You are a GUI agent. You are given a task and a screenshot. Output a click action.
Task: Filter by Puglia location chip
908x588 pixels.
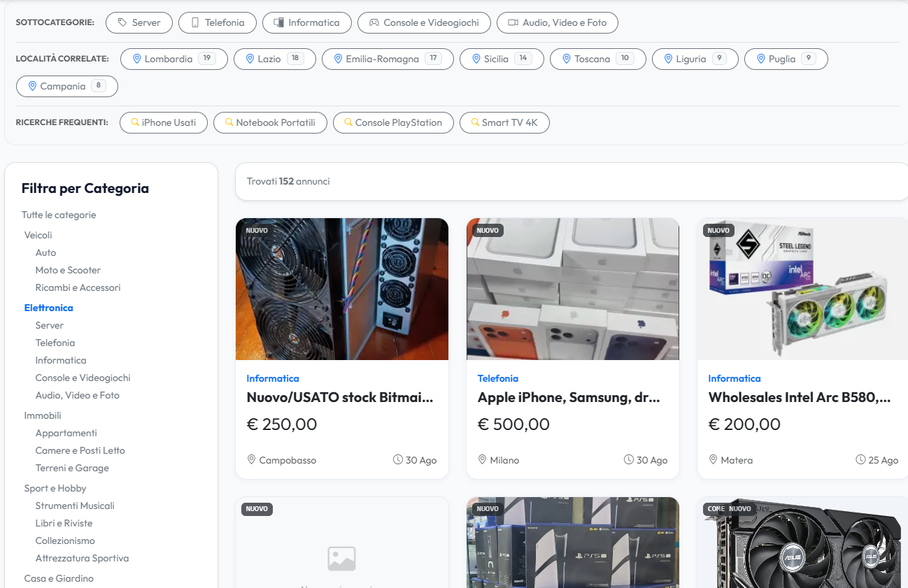click(x=786, y=59)
